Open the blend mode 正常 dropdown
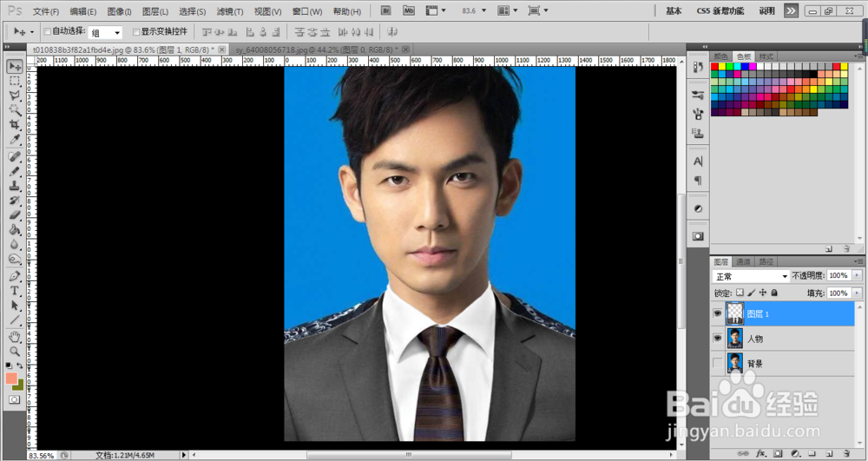The width and height of the screenshot is (868, 461). (x=750, y=276)
